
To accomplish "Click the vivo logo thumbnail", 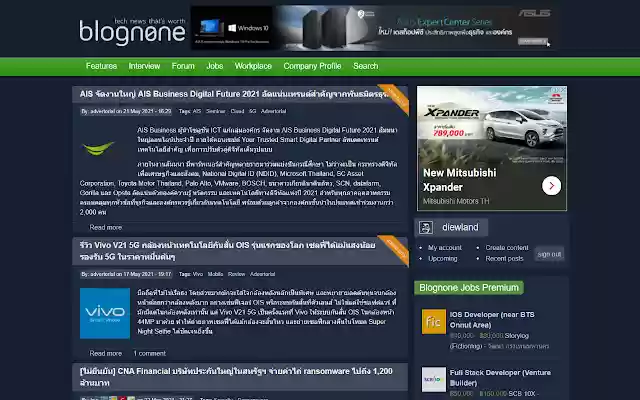I will [105, 313].
